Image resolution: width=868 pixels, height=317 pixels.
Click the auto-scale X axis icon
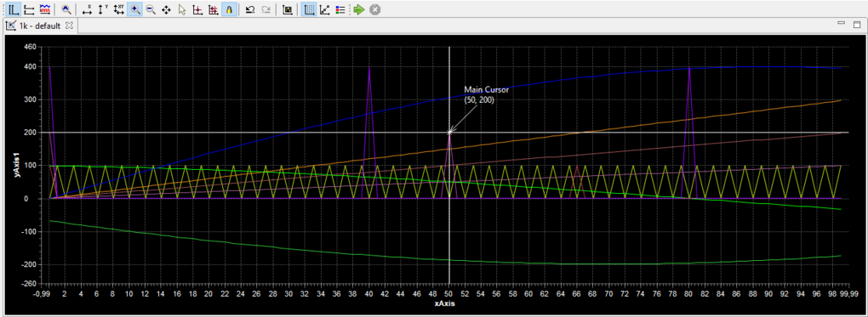click(x=87, y=9)
